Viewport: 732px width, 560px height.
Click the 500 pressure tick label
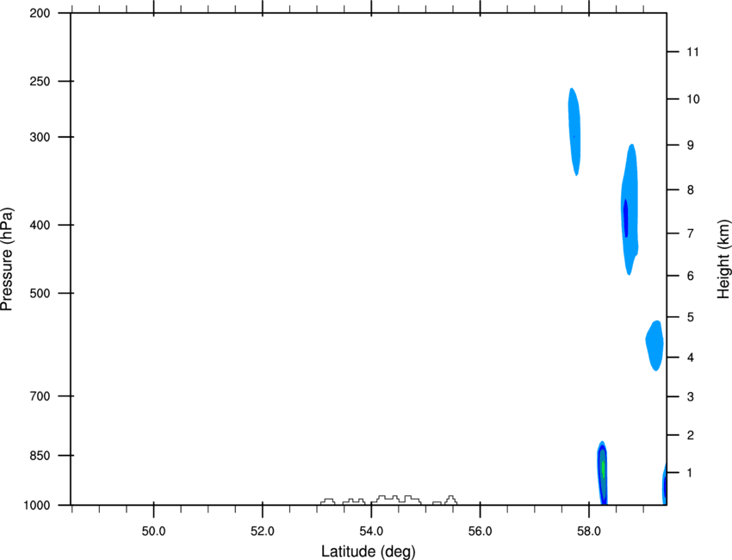[40, 293]
